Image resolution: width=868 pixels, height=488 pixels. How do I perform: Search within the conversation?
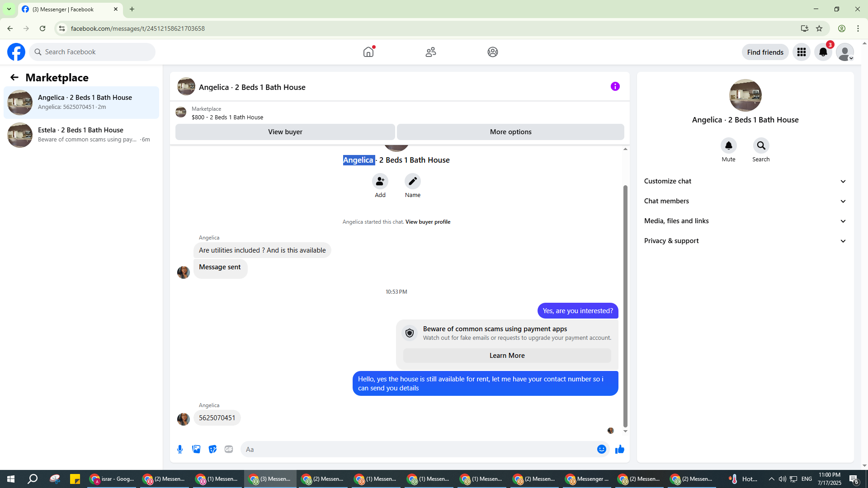761,145
